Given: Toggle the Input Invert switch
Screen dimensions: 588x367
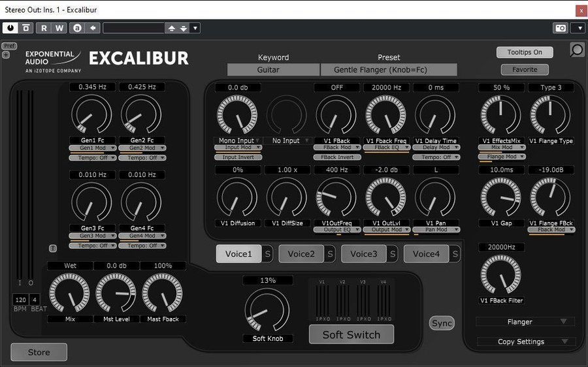Looking at the screenshot, I should [238, 157].
